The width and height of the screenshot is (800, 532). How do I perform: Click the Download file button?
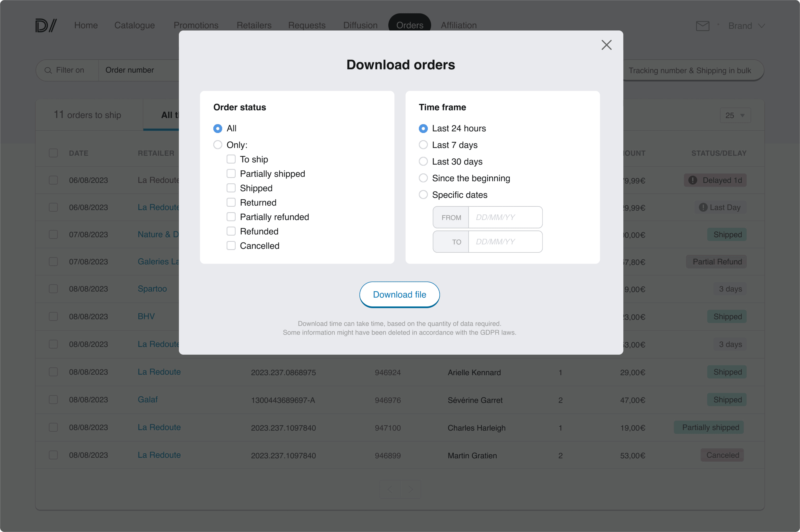(400, 295)
